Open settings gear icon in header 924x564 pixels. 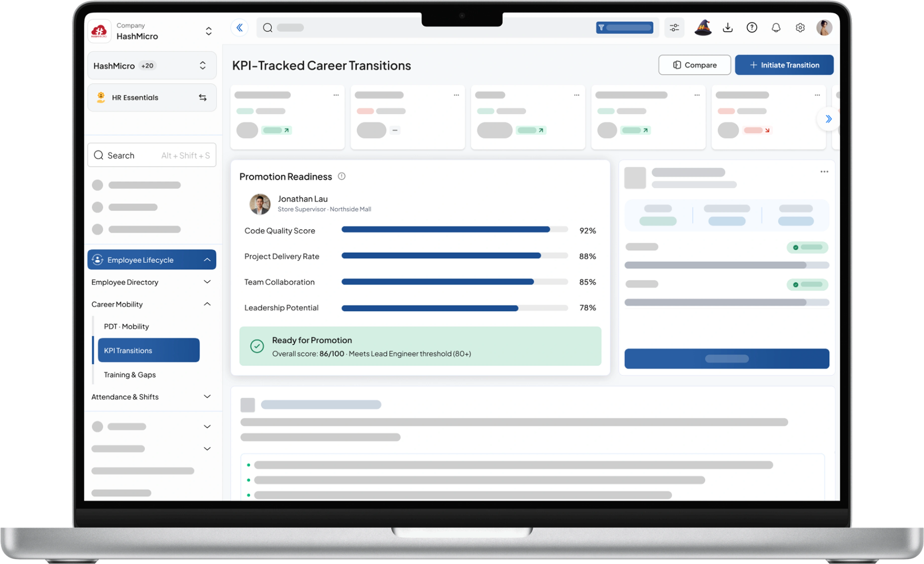coord(800,27)
